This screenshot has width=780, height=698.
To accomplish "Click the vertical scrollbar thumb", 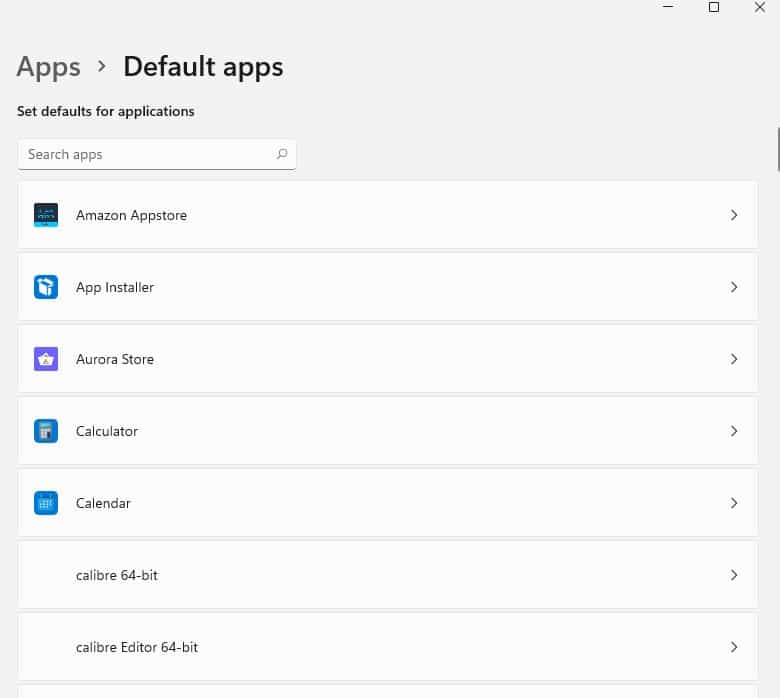I will (x=778, y=149).
